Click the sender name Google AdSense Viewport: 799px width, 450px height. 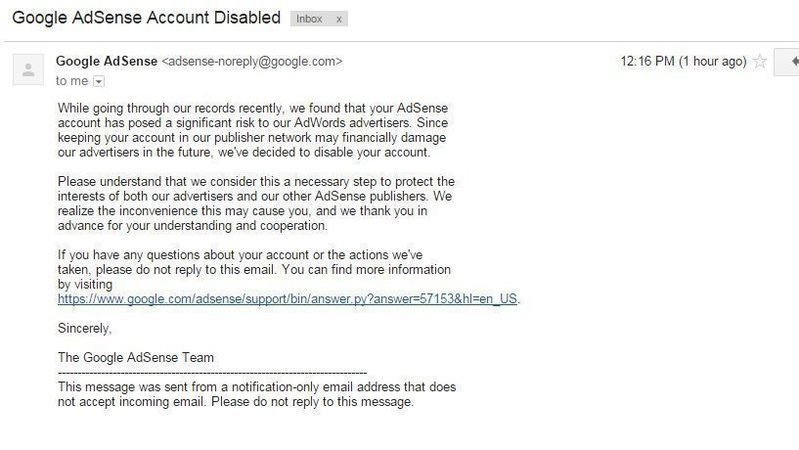pos(107,61)
